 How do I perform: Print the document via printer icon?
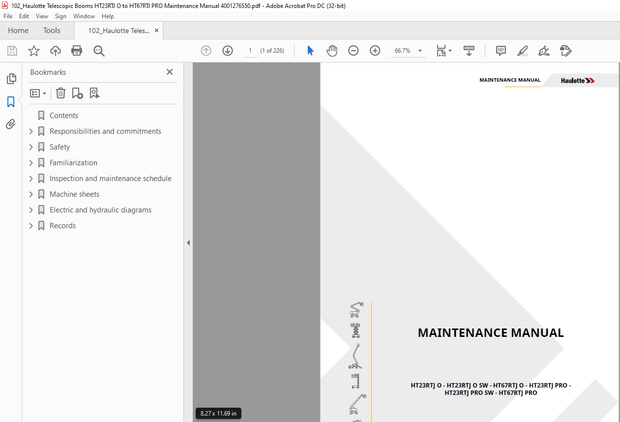click(77, 51)
